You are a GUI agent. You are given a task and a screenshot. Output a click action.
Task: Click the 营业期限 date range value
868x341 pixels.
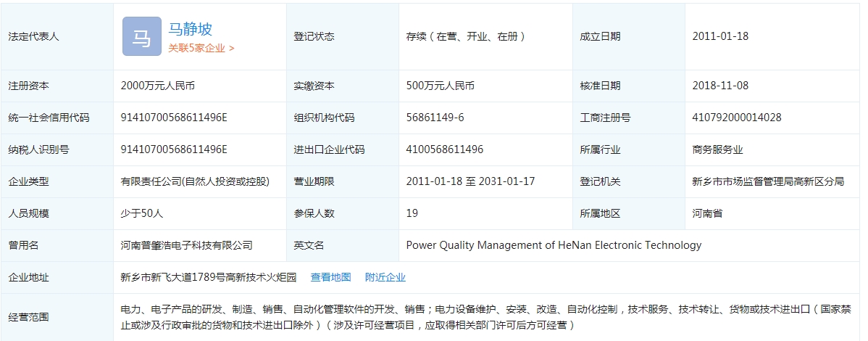(x=470, y=181)
